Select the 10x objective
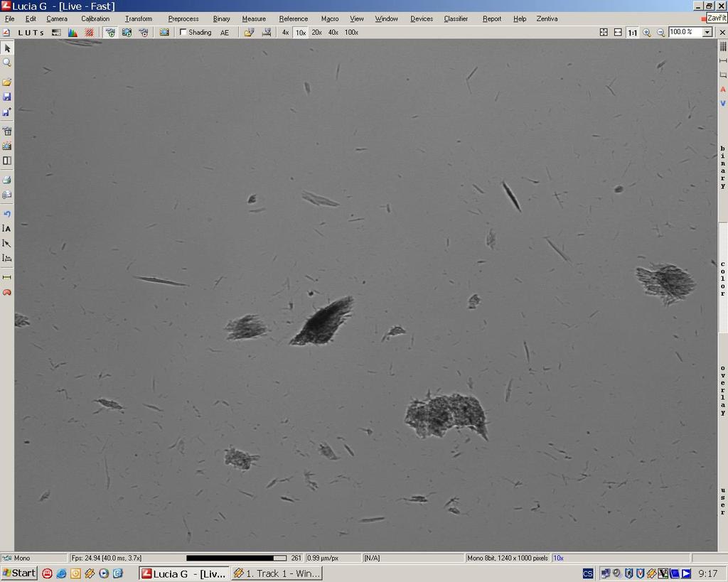Viewport: 728px width, 582px height. pyautogui.click(x=301, y=33)
